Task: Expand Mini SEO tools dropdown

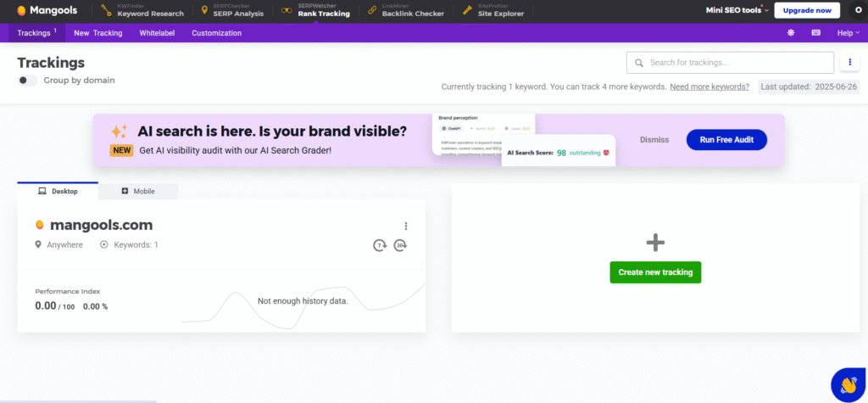Action: coord(737,10)
